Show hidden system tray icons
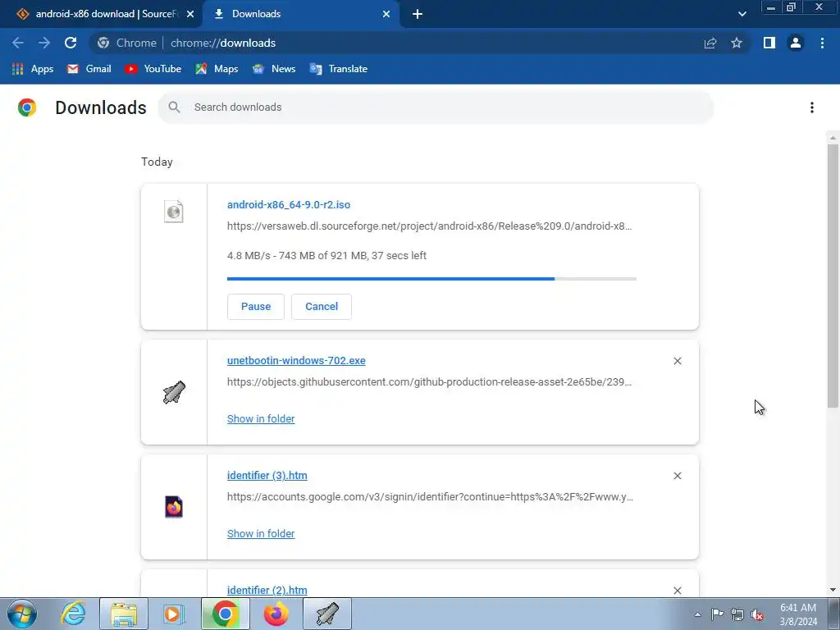 click(x=697, y=614)
